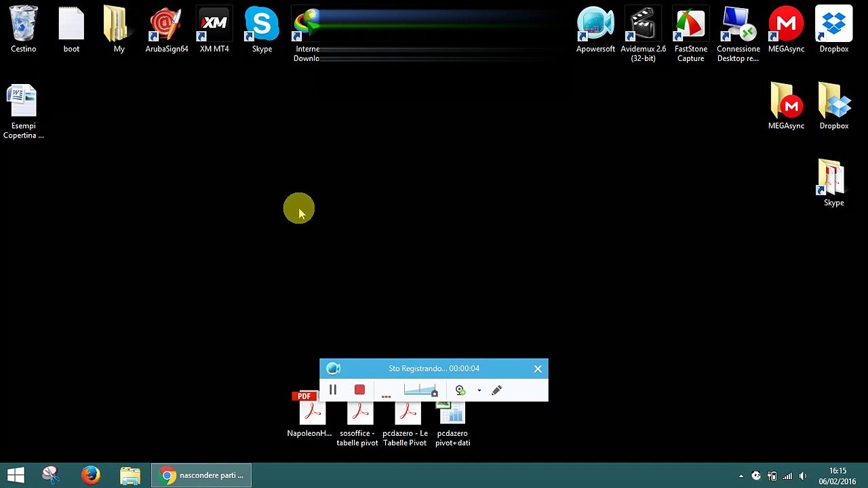Open the Dropbox folder icon

click(833, 106)
